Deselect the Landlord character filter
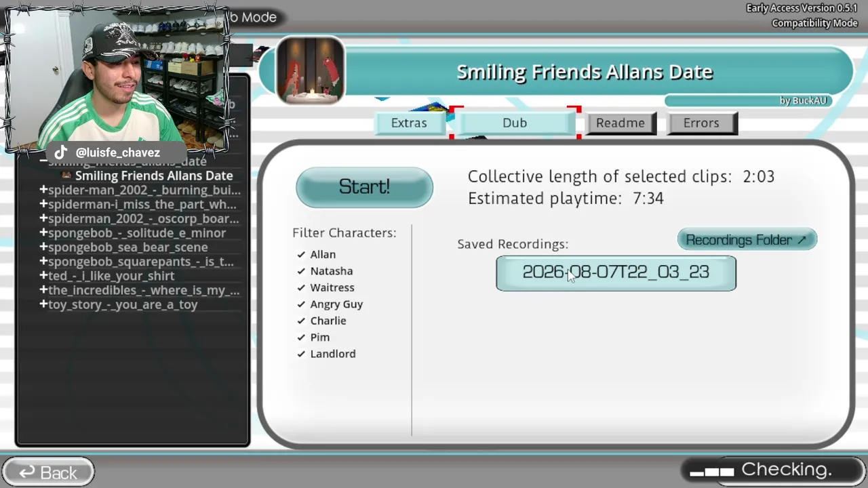 tap(326, 354)
